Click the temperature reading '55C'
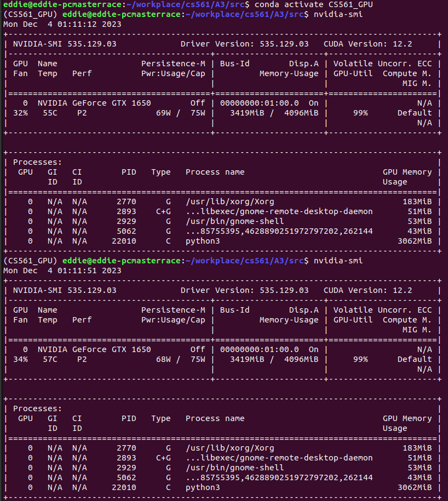 point(50,113)
